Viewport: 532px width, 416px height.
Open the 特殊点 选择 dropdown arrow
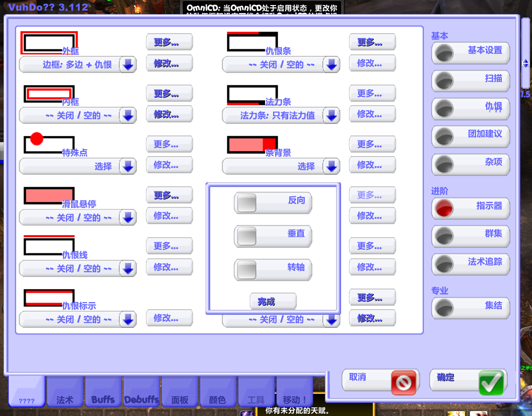click(x=128, y=167)
